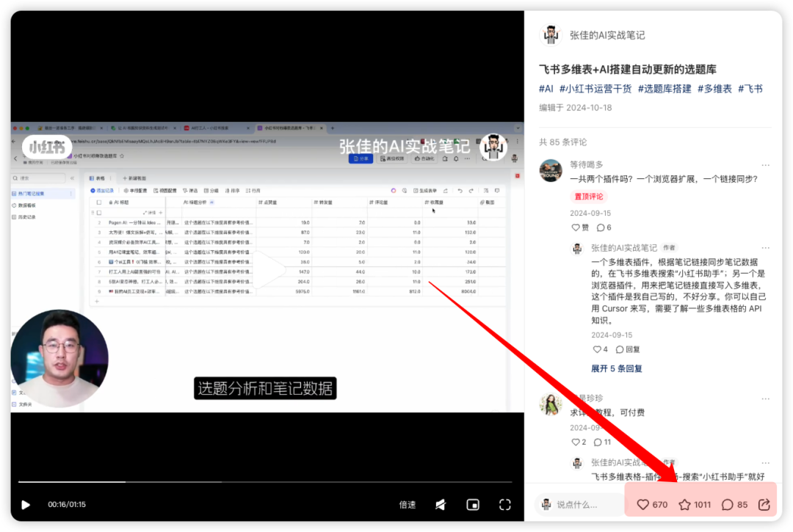The height and width of the screenshot is (532, 793).
Task: Favorite the note with star showing 1011
Action: click(x=695, y=504)
